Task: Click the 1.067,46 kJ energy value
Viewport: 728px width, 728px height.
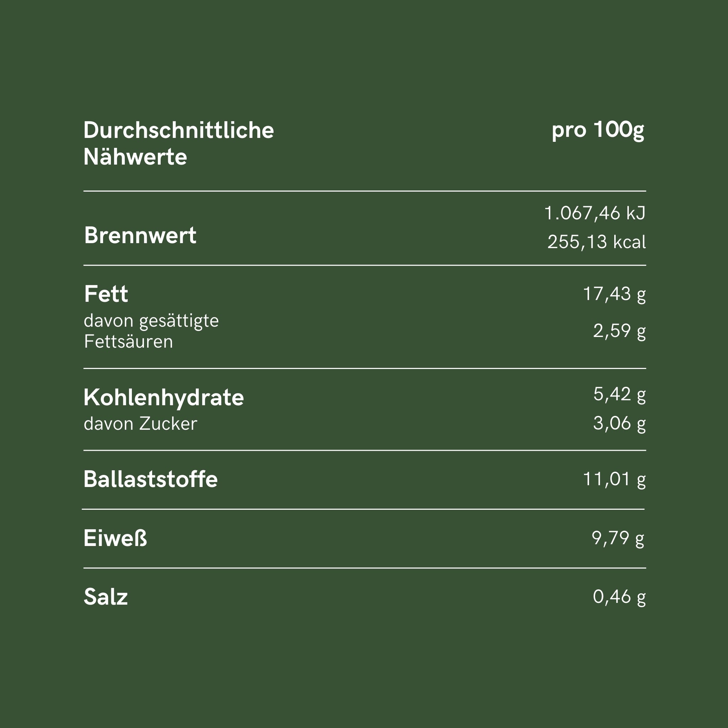Action: tap(595, 213)
